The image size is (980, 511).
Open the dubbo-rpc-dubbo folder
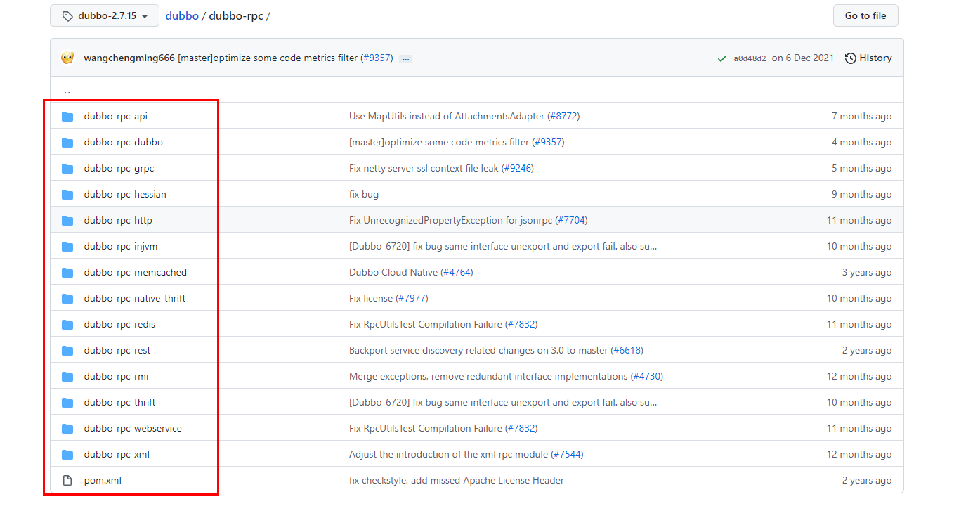[123, 142]
